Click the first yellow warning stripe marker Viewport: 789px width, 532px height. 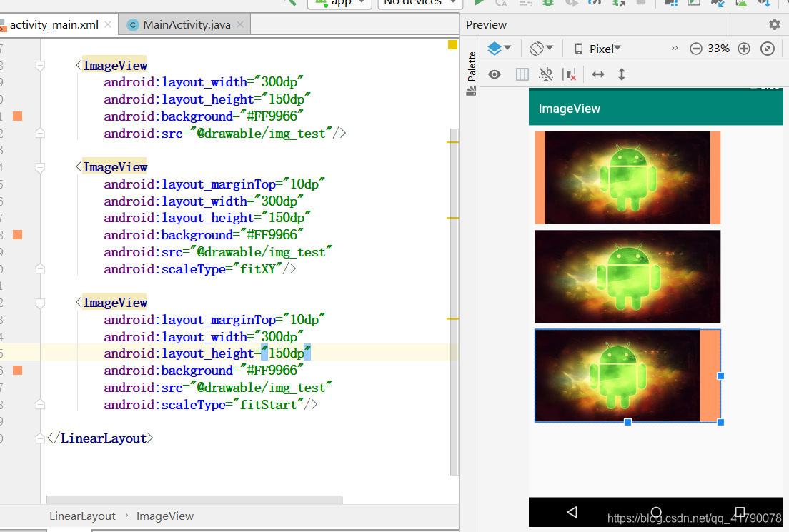[x=452, y=142]
